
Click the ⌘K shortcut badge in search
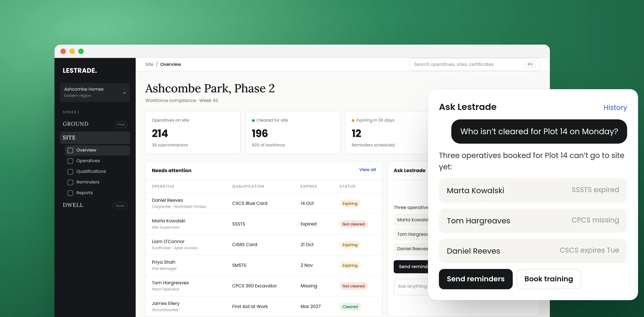pos(530,64)
